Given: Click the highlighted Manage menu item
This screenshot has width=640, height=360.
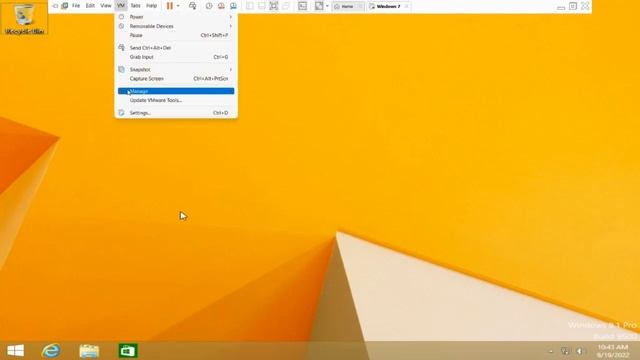Looking at the screenshot, I should coord(176,91).
